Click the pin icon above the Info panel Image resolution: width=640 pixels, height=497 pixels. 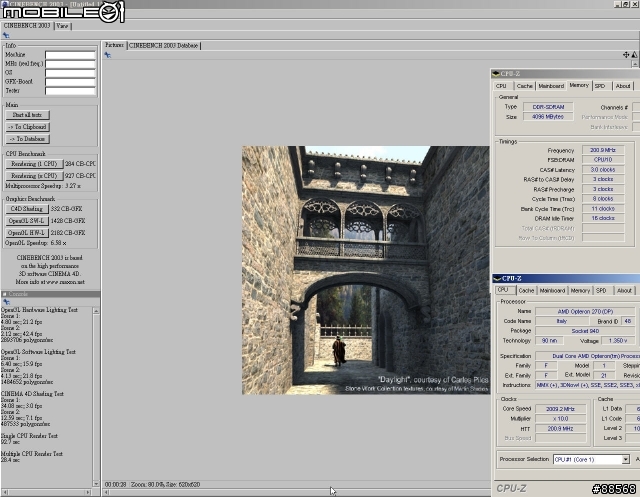tap(6, 36)
